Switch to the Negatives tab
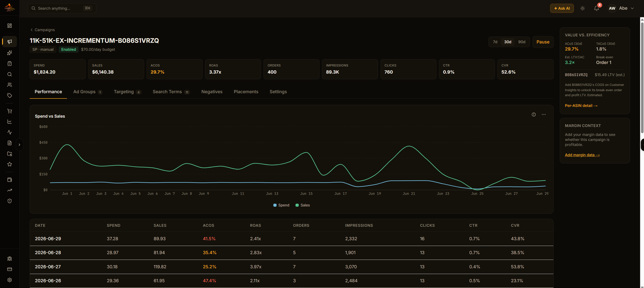Image resolution: width=644 pixels, height=288 pixels. tap(212, 92)
